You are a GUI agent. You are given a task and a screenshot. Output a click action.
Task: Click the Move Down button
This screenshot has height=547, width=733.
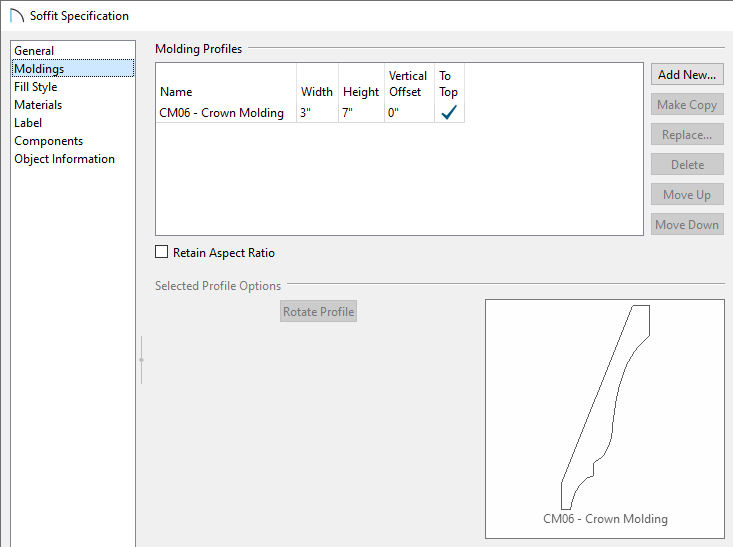(x=687, y=225)
